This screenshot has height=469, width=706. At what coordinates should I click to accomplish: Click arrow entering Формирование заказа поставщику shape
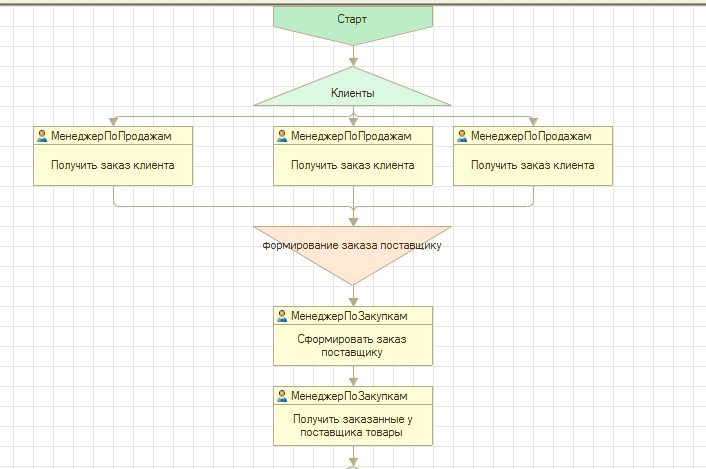(x=353, y=218)
